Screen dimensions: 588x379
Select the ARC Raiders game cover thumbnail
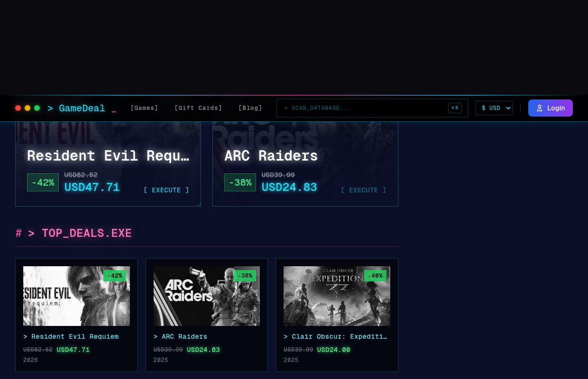pyautogui.click(x=207, y=296)
